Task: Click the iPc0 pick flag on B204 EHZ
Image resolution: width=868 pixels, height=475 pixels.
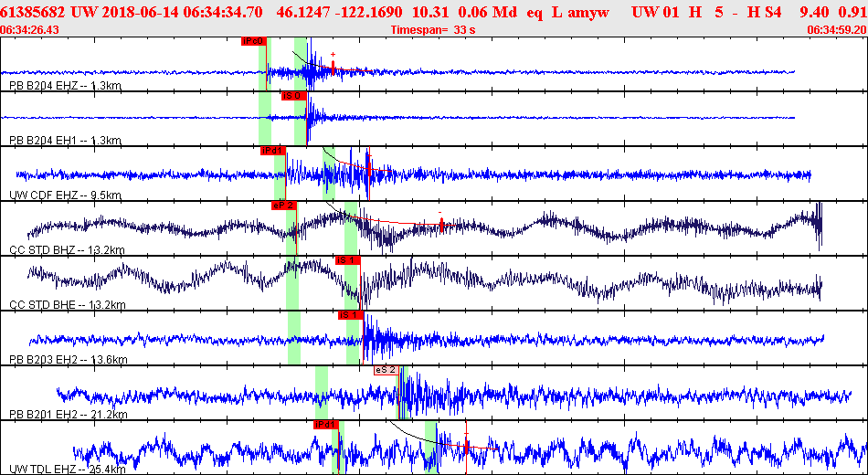Action: click(x=253, y=41)
